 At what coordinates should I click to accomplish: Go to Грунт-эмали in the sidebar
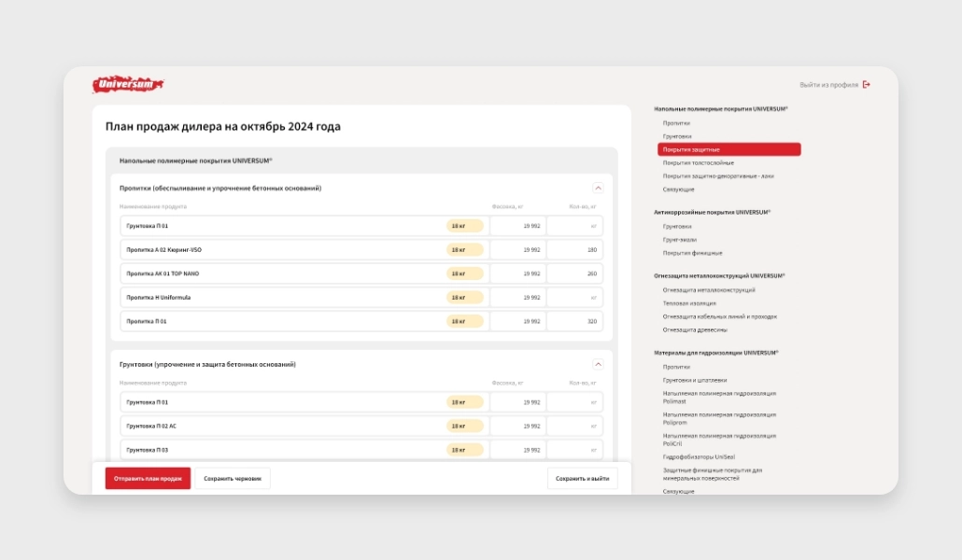[x=680, y=240]
